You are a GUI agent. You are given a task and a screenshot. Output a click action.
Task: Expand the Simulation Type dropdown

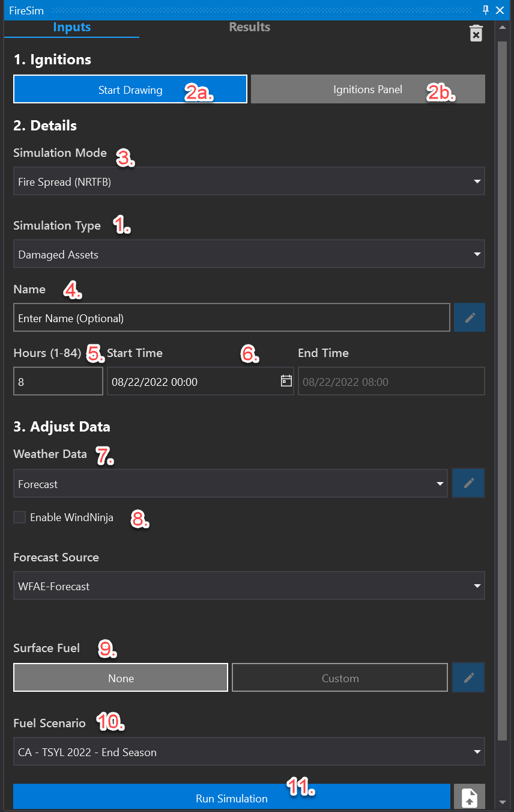[x=249, y=254]
